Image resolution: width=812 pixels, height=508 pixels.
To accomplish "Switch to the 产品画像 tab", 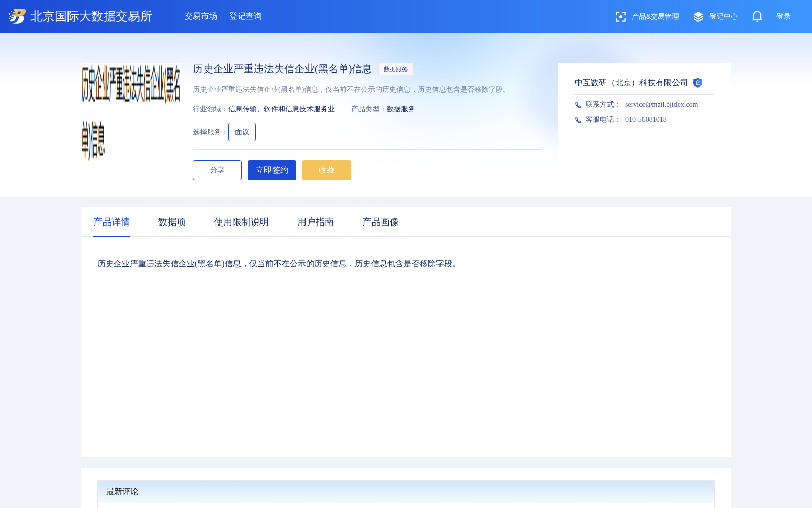I will (x=381, y=222).
